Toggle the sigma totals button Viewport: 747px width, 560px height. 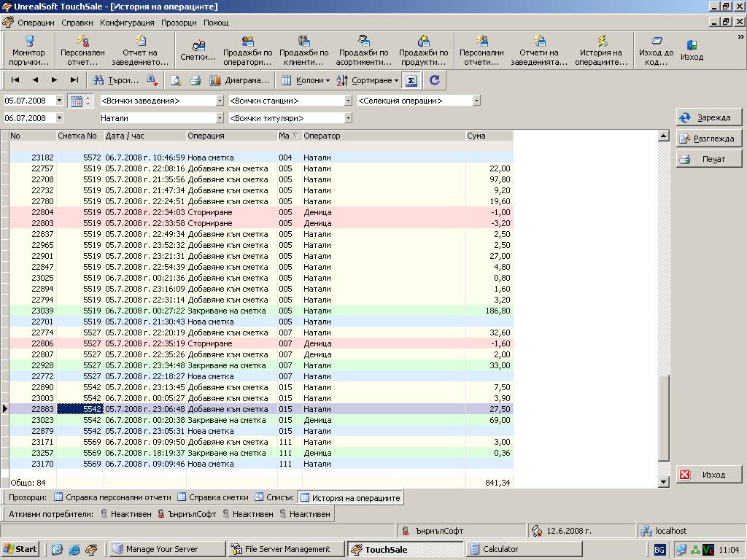pyautogui.click(x=411, y=80)
